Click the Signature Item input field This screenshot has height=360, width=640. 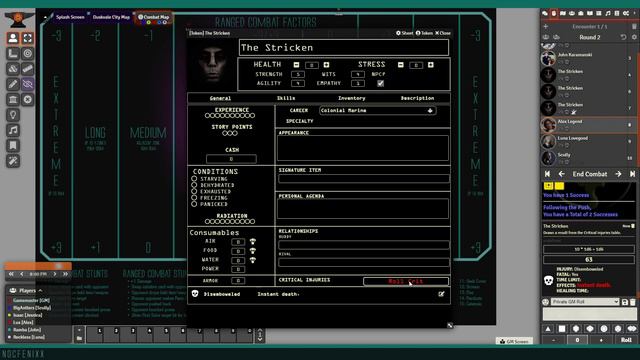coord(364,178)
